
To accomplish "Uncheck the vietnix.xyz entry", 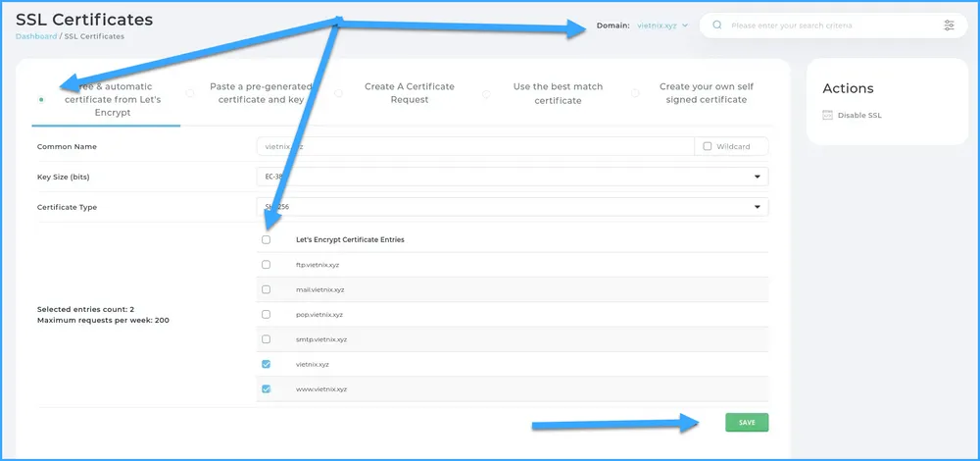I will click(x=267, y=364).
